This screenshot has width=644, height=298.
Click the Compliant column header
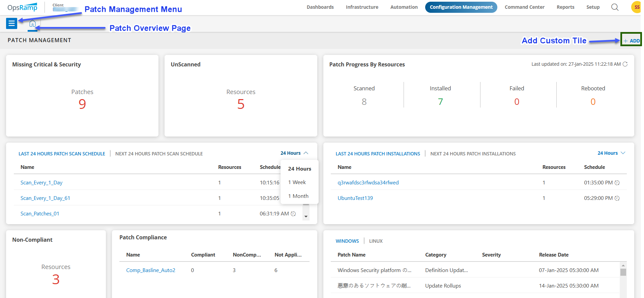(x=203, y=255)
